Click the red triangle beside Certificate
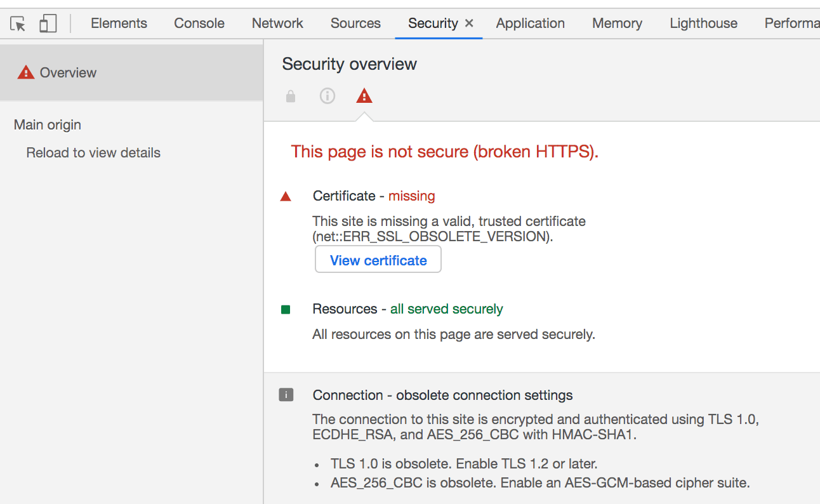This screenshot has width=820, height=504. tap(286, 197)
